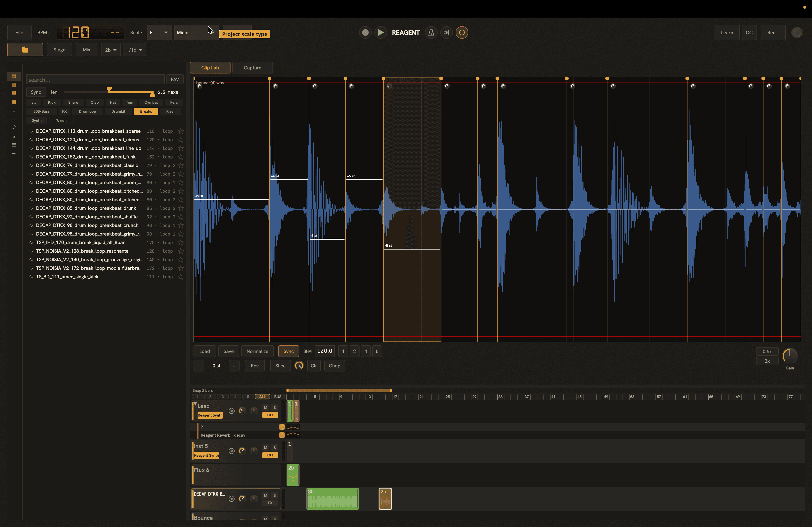The image size is (812, 527).
Task: Click the record button in transport
Action: tap(365, 32)
